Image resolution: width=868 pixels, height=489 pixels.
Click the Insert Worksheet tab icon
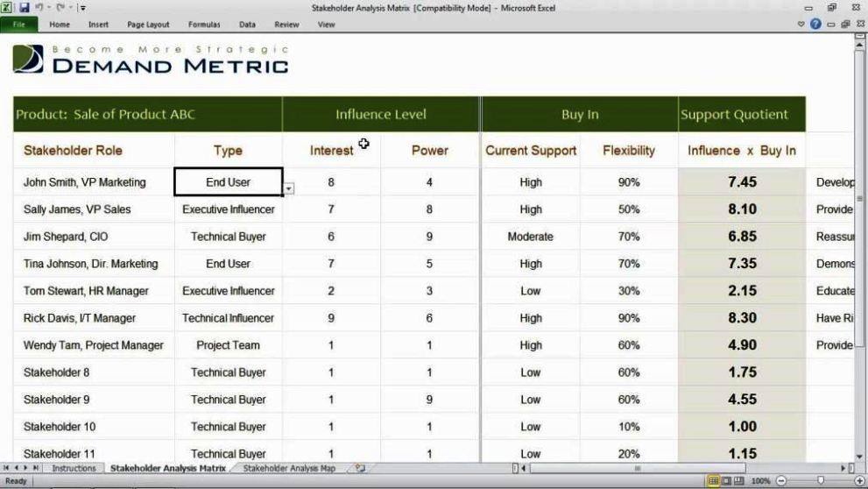click(x=360, y=469)
